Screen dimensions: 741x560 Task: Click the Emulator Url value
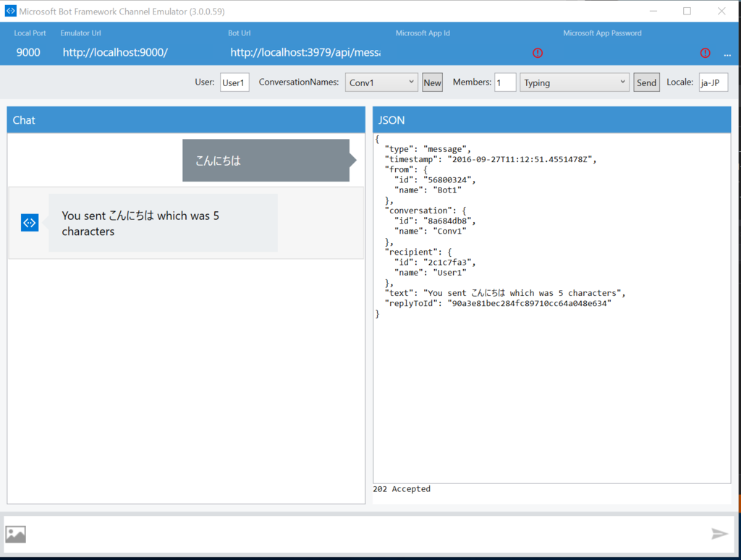[115, 53]
